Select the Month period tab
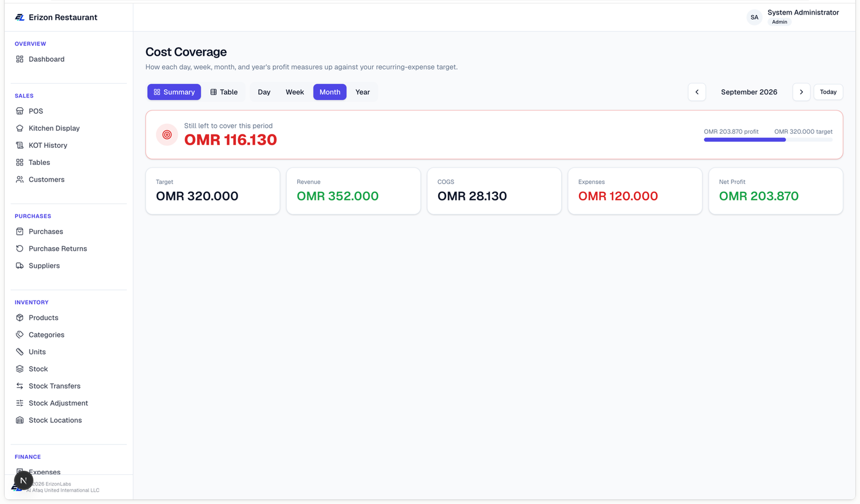 (330, 92)
